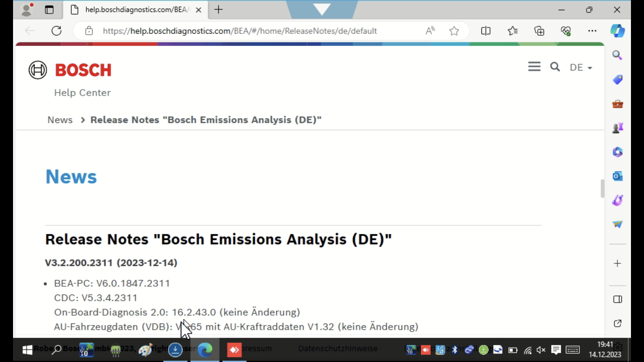The width and height of the screenshot is (644, 362).
Task: Open Windows taskbar search
Action: 56,350
